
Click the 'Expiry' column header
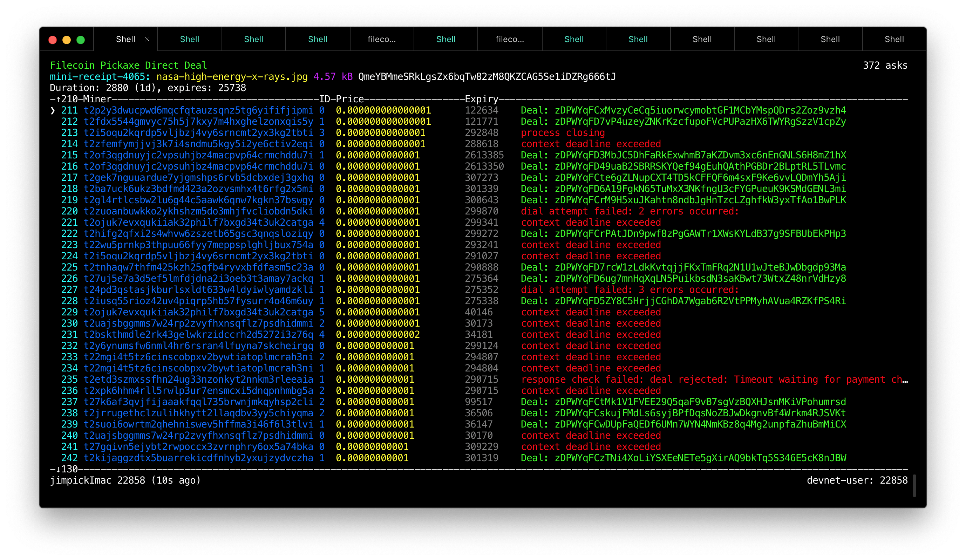[x=482, y=99]
